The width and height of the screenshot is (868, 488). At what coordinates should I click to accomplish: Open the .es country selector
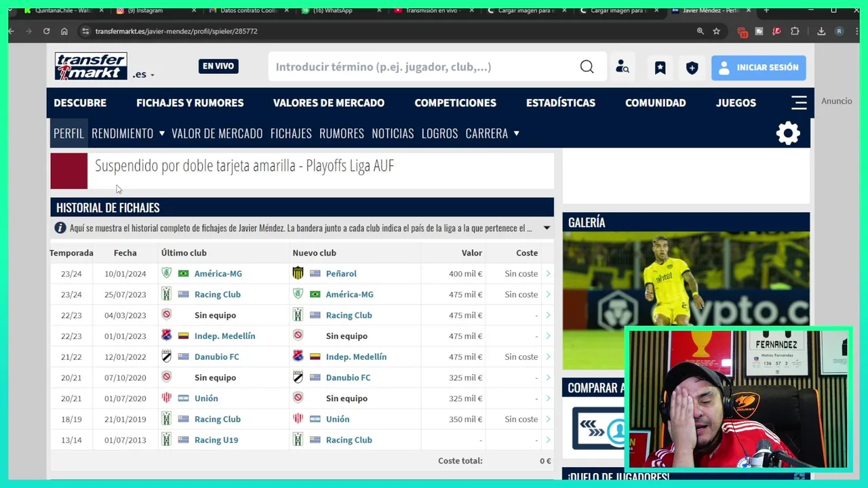144,75
